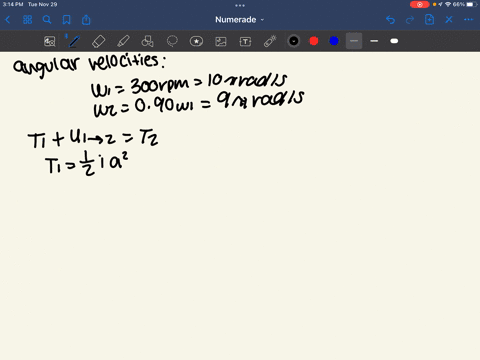This screenshot has height=360, width=480.
Task: Select the Image insert tool
Action: point(221,41)
